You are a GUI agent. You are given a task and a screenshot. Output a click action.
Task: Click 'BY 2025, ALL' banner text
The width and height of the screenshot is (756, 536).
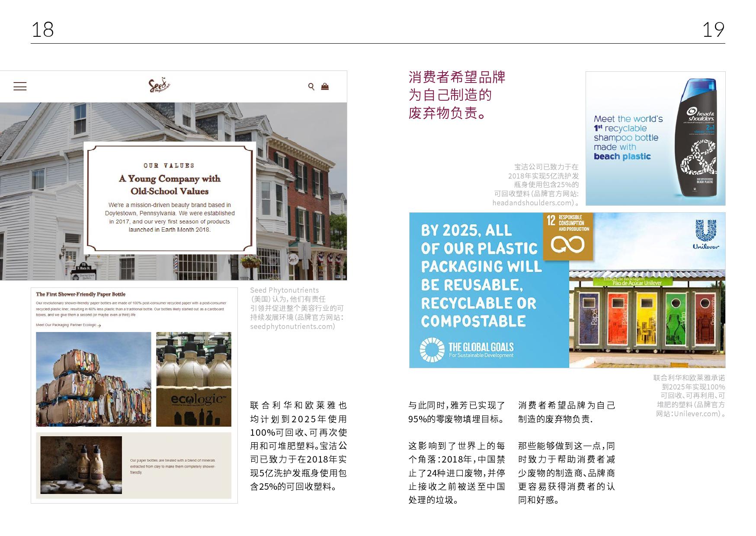click(466, 230)
